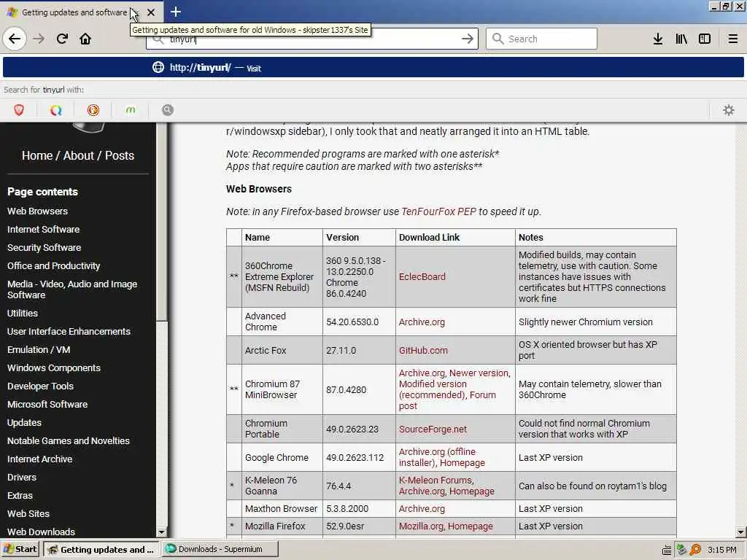Search with the gray magnifier engine icon
The image size is (747, 560).
click(x=168, y=111)
